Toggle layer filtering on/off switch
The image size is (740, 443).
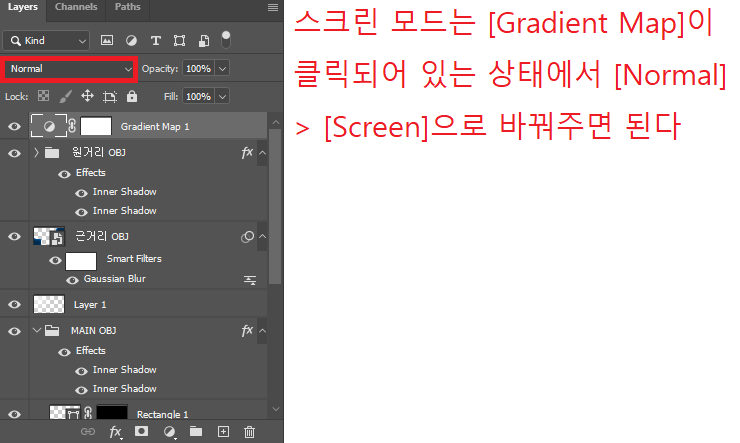click(226, 40)
